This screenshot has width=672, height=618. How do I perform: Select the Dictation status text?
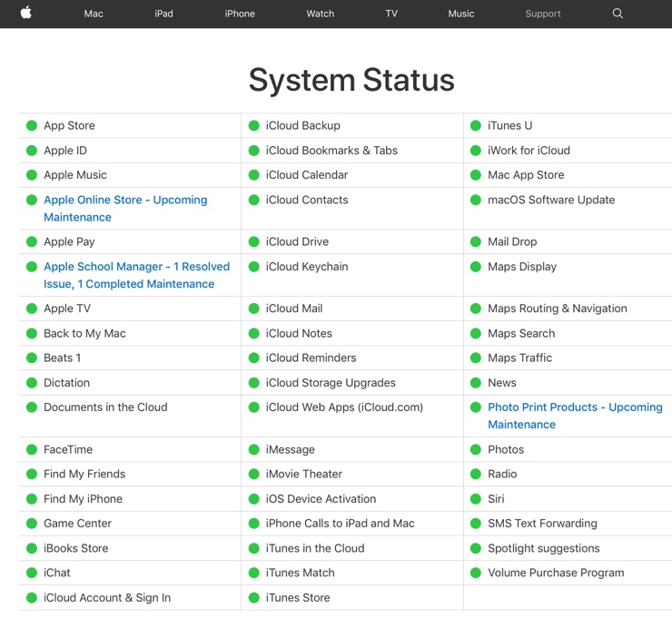[67, 382]
